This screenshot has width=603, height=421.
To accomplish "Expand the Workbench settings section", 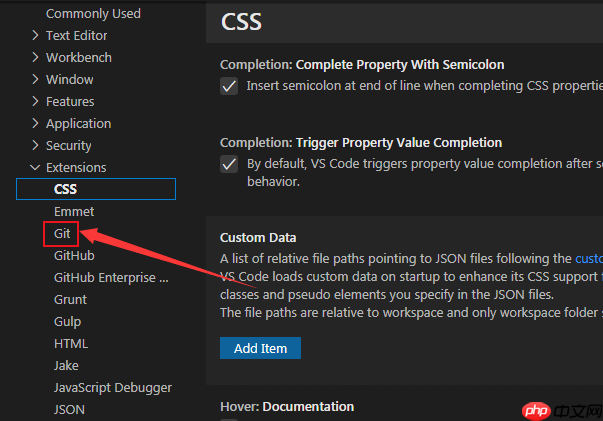I will 35,57.
